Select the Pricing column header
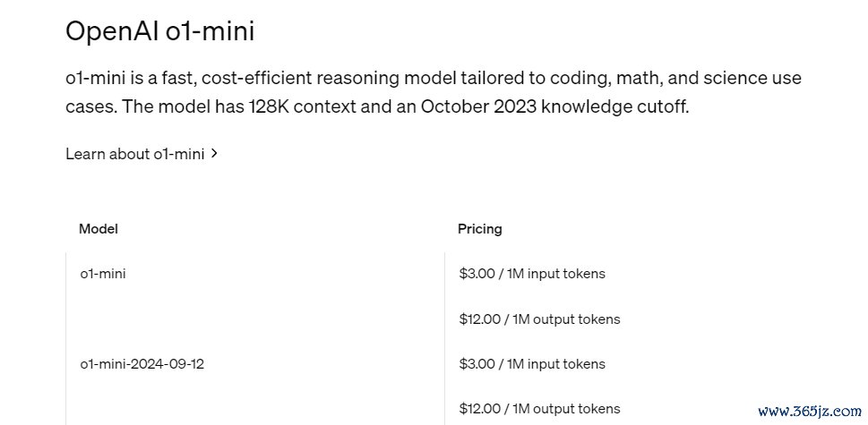The image size is (868, 425). coord(480,229)
